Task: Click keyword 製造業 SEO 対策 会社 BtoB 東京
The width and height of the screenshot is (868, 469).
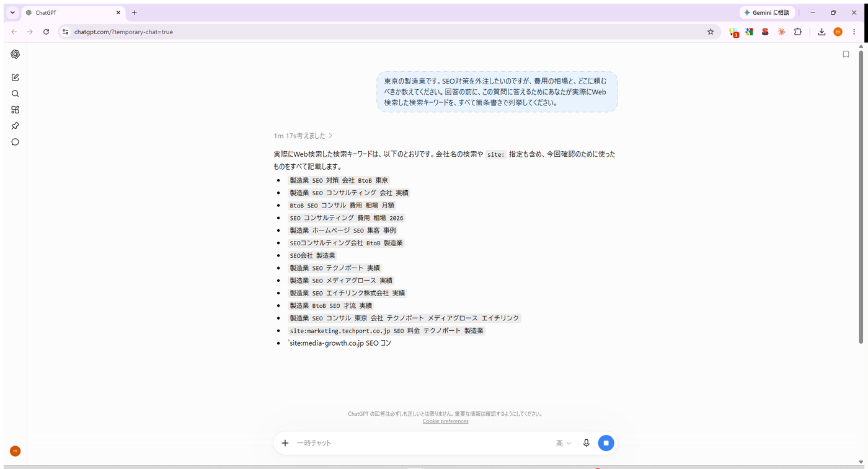Action: (339, 180)
